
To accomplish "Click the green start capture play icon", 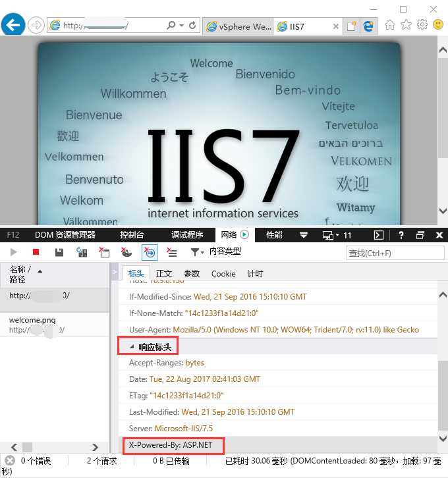I will point(13,252).
